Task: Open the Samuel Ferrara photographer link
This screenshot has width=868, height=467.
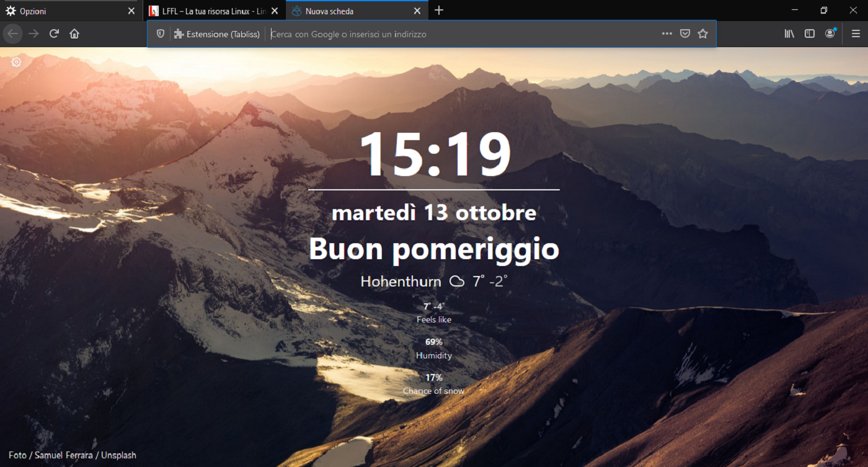Action: 65,455
